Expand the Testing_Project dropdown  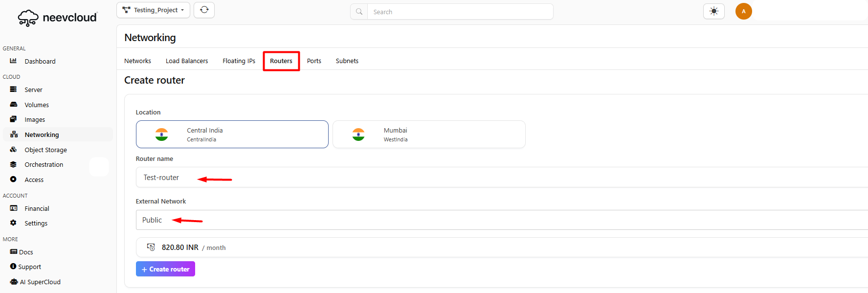pos(153,10)
